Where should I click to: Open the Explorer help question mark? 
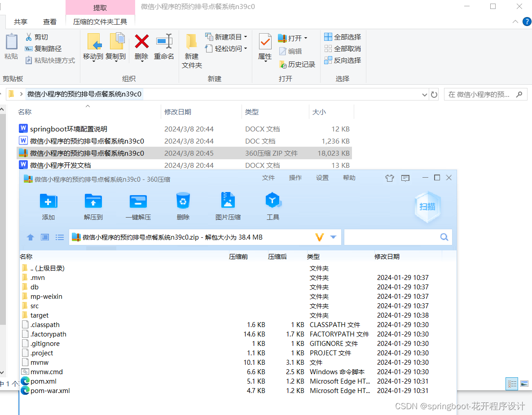(527, 22)
